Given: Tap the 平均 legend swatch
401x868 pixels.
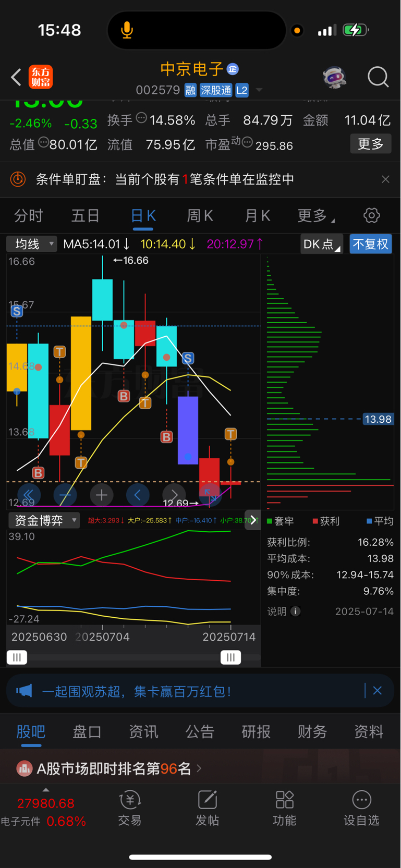Looking at the screenshot, I should click(370, 521).
